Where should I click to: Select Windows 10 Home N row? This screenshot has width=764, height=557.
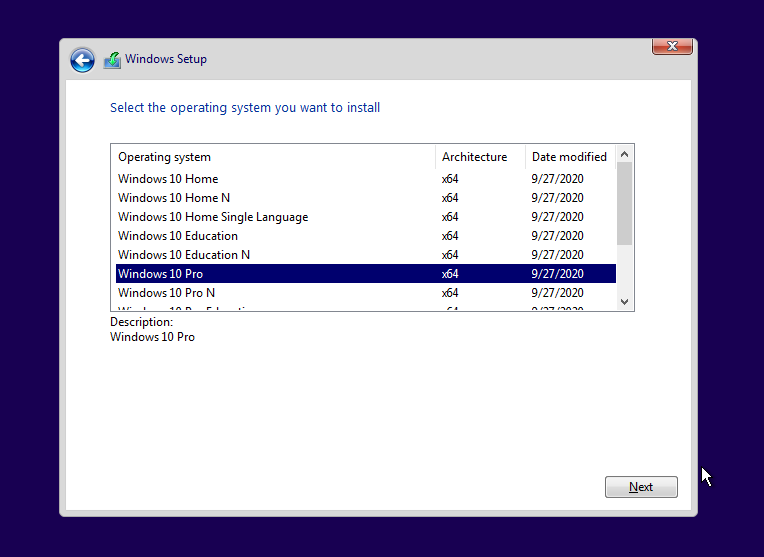[365, 198]
